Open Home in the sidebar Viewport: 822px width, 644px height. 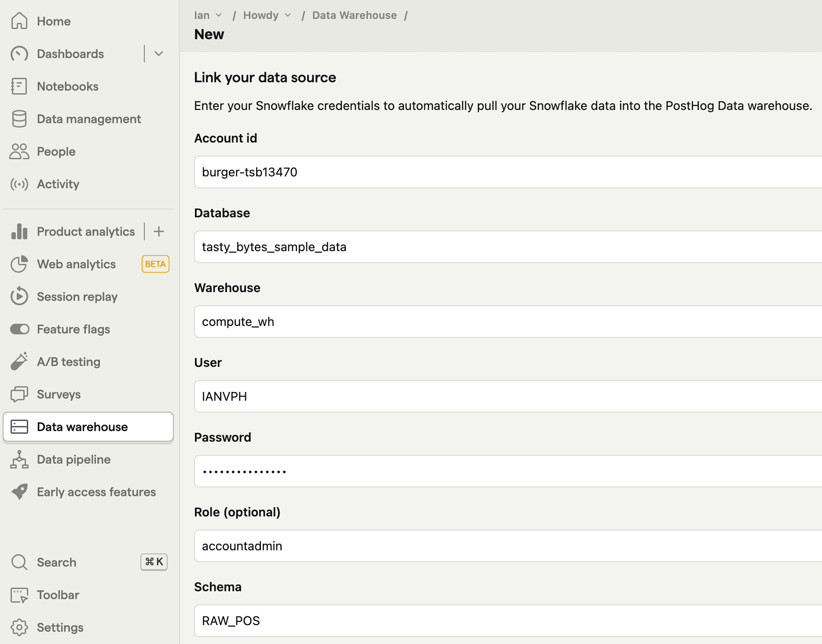[x=54, y=21]
